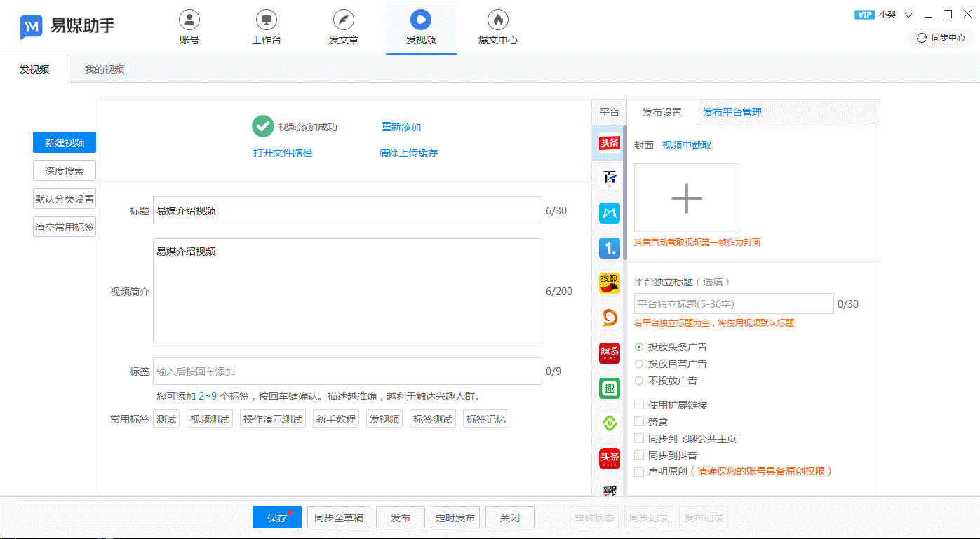
Task: Open the 工作台 workbench icon
Action: coord(267,20)
